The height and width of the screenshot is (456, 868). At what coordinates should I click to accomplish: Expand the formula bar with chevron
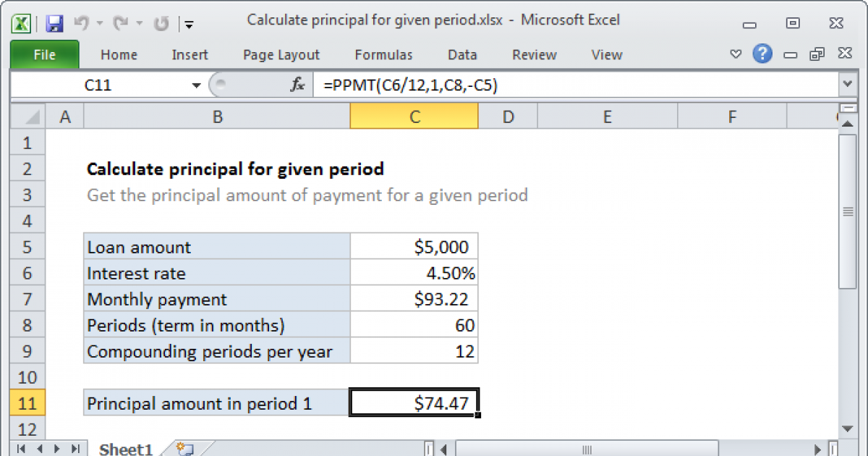click(x=848, y=85)
